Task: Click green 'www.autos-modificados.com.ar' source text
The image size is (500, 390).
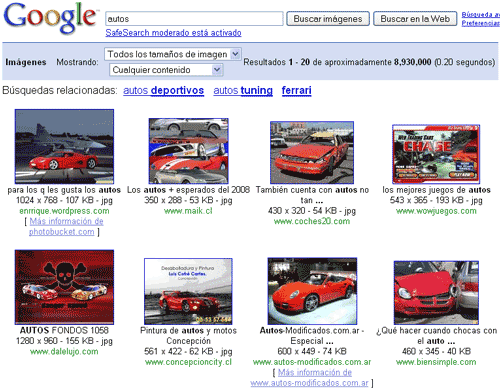Action: [x=312, y=362]
